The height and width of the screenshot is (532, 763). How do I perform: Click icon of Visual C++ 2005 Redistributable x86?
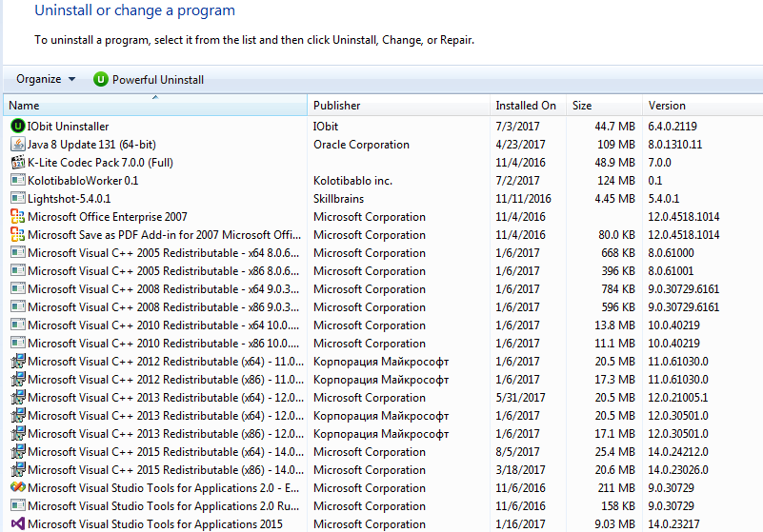(x=17, y=271)
